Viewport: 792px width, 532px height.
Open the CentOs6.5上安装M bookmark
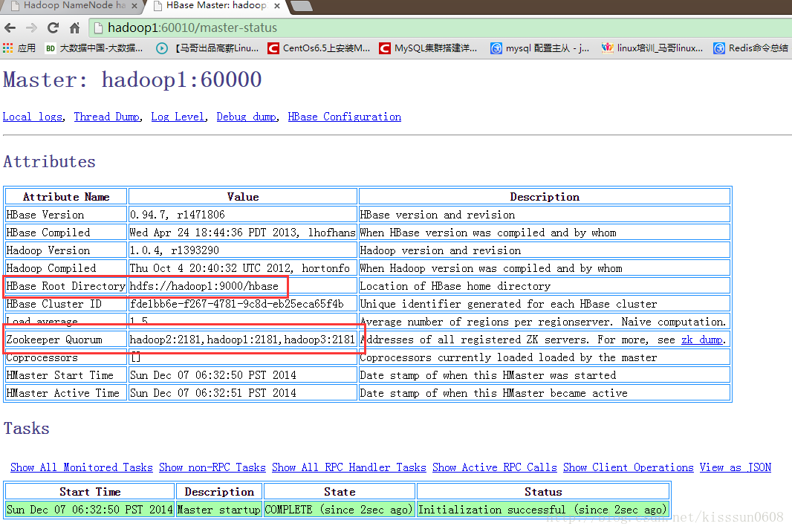click(319, 48)
